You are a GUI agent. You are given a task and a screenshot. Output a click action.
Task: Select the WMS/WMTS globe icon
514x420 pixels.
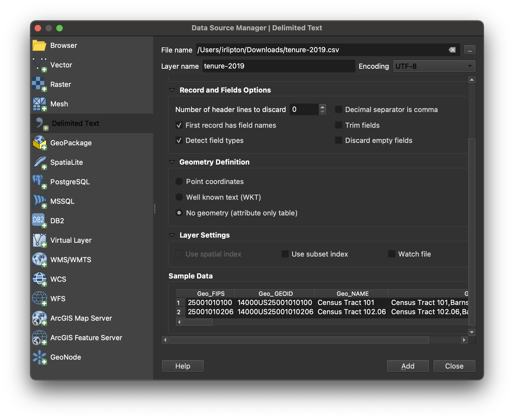pyautogui.click(x=39, y=260)
